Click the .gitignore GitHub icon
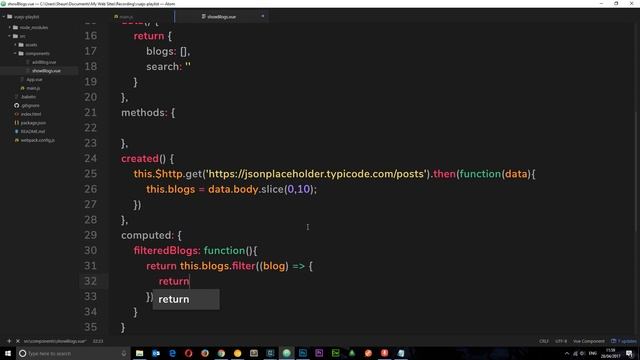This screenshot has height=360, width=640. 17,105
